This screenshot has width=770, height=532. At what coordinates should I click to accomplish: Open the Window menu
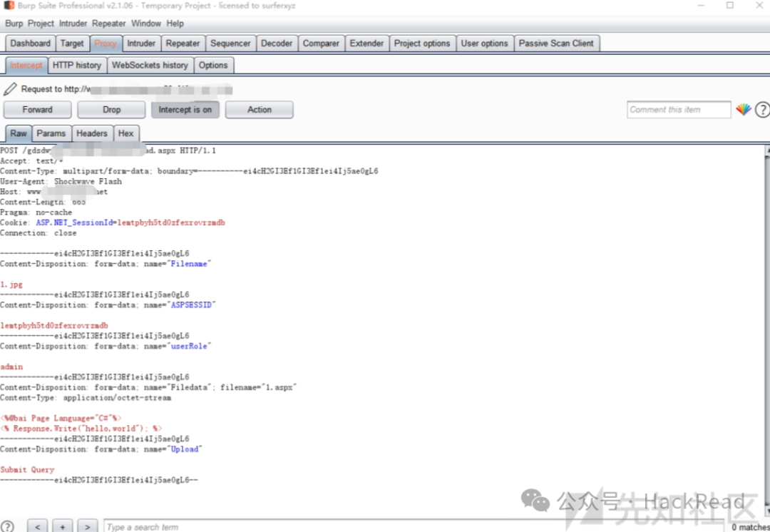coord(146,23)
